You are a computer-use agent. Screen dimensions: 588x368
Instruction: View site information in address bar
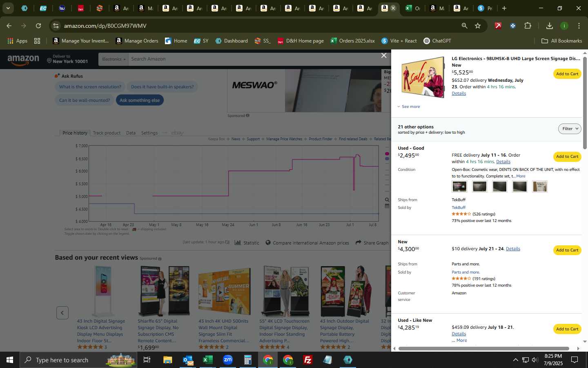pyautogui.click(x=56, y=26)
